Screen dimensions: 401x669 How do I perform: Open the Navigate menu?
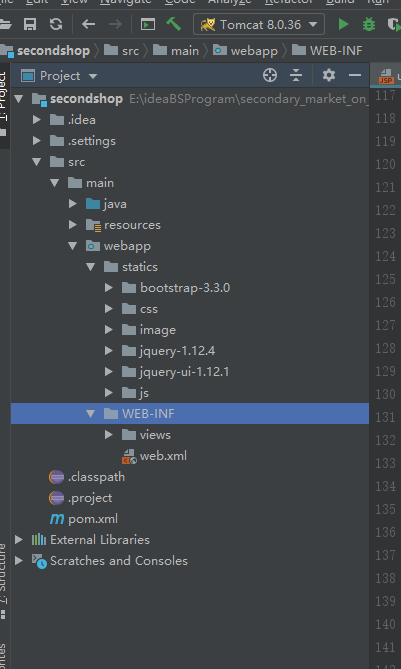tap(125, 2)
